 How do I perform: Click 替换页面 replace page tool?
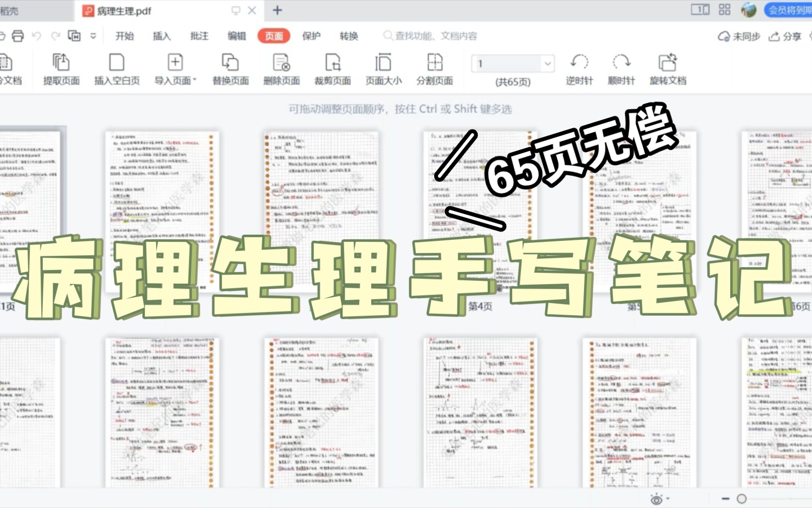(x=230, y=70)
